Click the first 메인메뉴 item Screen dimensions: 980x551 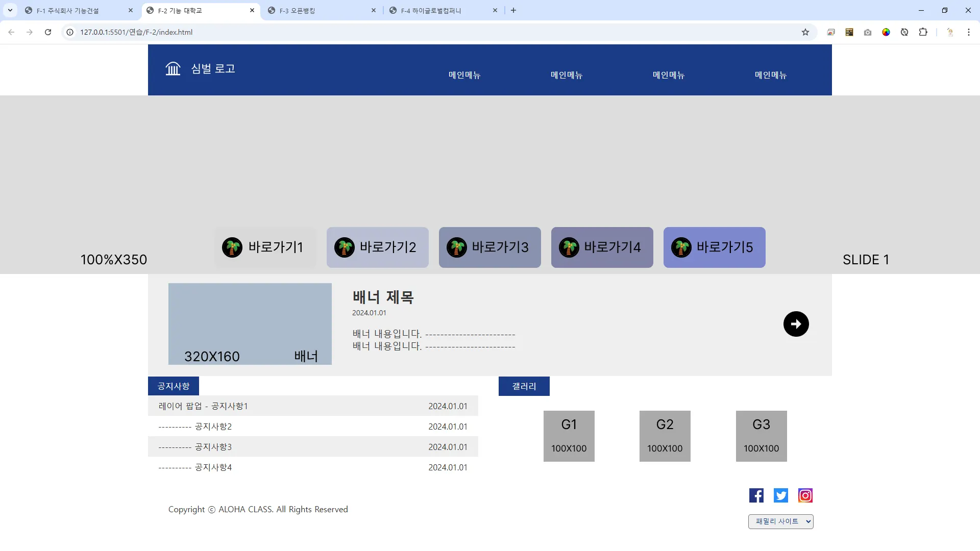[x=464, y=75]
